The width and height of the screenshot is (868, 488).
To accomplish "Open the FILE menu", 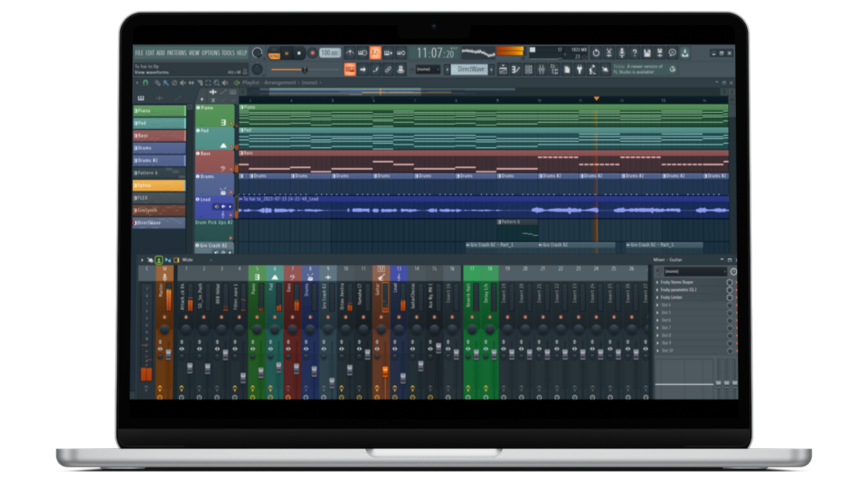I will pyautogui.click(x=139, y=52).
